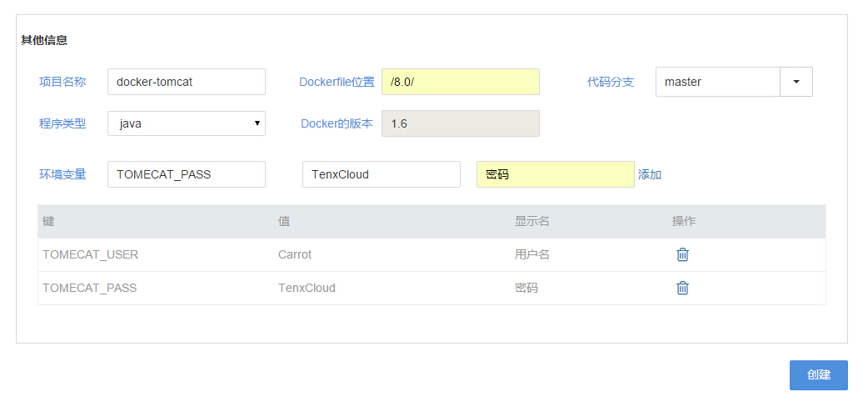868x402 pixels.
Task: Click the 环境变量 label
Action: 62,174
